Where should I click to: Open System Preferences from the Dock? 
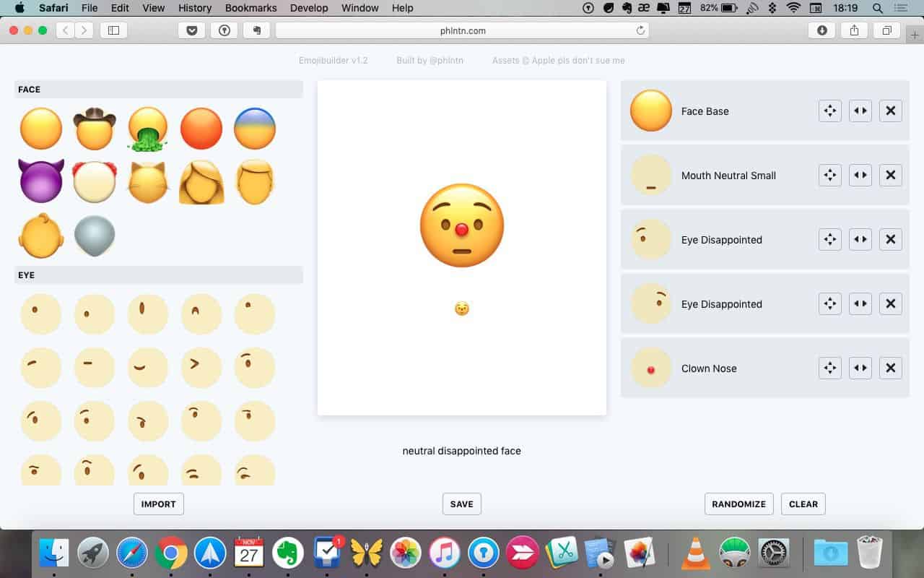coord(773,553)
